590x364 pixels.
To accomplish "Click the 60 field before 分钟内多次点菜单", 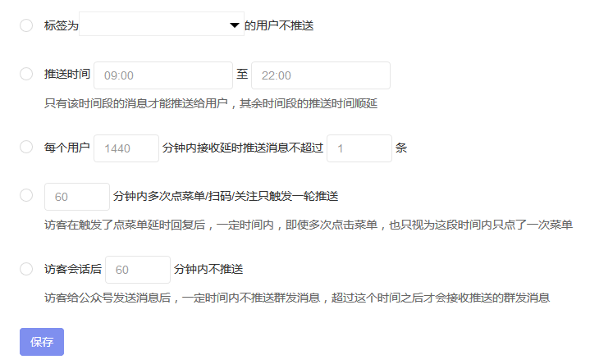I will 77,197.
